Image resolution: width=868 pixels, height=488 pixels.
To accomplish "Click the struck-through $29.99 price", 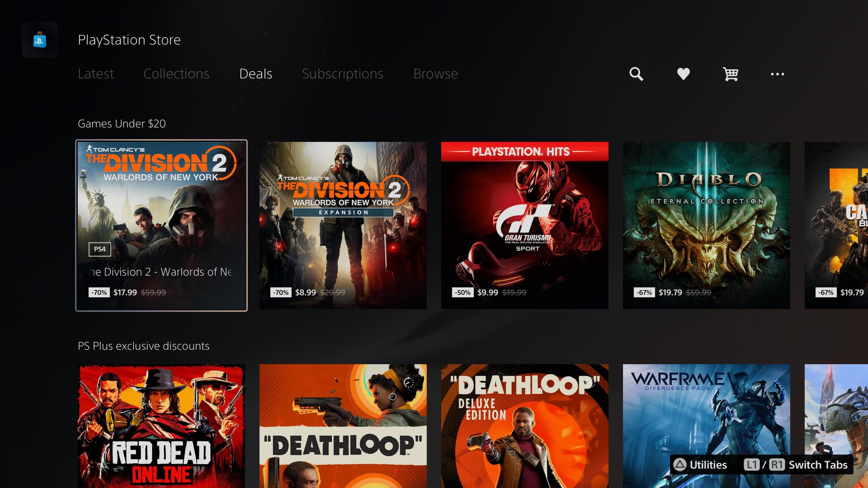I will [x=333, y=292].
